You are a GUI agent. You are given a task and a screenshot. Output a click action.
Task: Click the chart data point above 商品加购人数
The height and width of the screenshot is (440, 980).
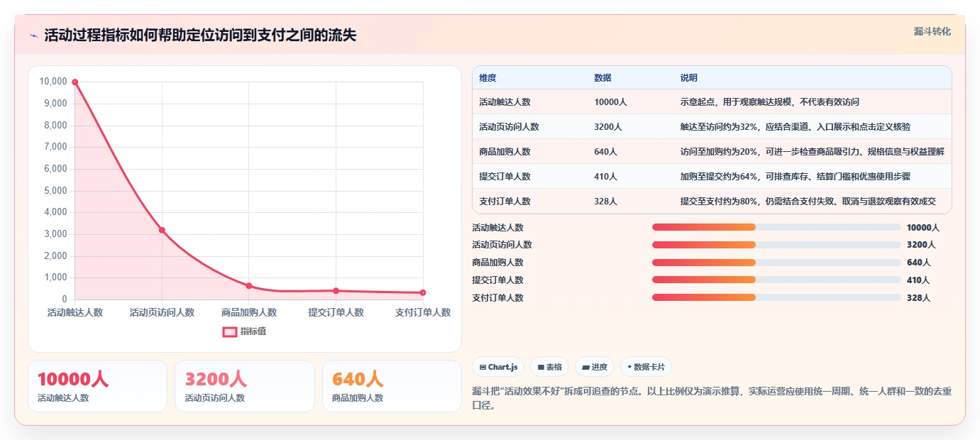[249, 286]
